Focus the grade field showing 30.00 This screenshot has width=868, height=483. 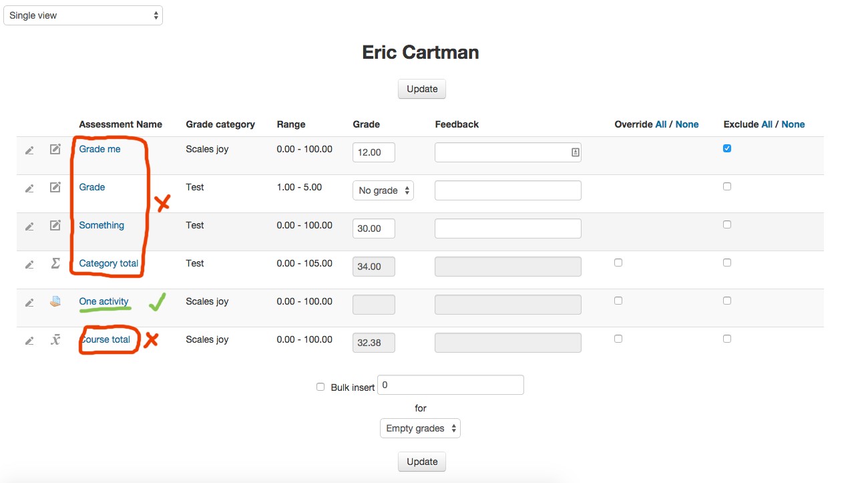[374, 228]
